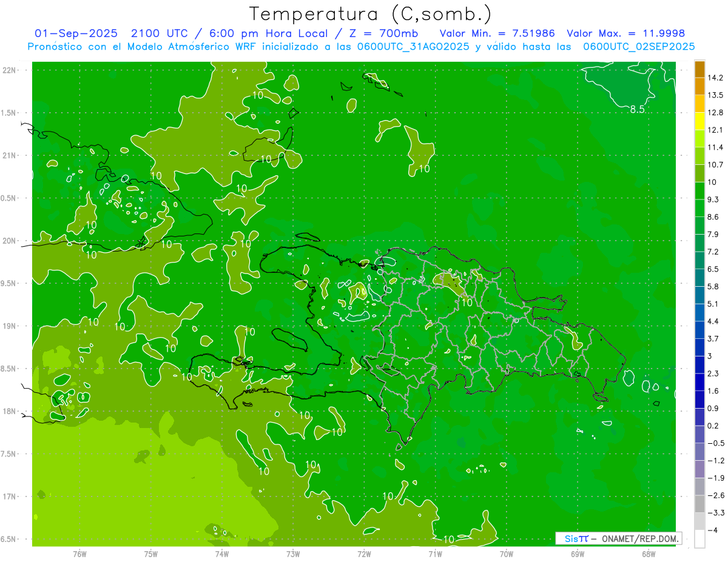
Task: Click the "12.8" color scale label
Action: [x=716, y=113]
